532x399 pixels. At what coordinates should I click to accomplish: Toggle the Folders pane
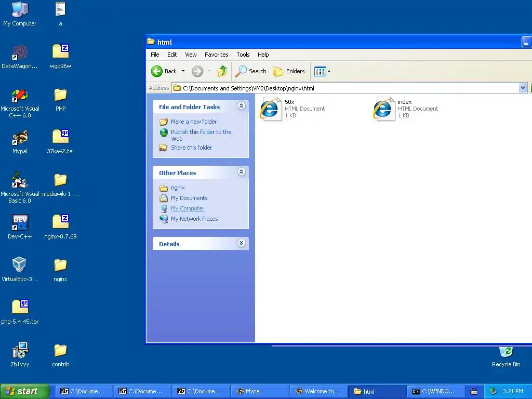click(289, 71)
